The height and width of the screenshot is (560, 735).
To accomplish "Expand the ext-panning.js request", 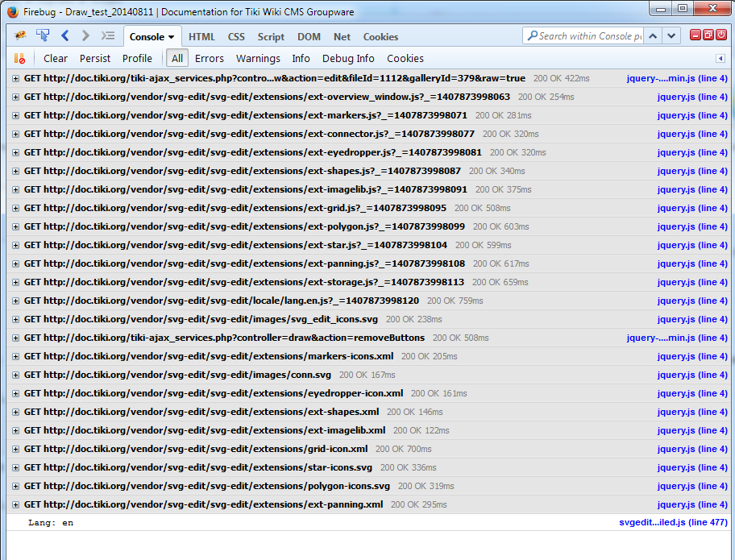I will click(x=15, y=263).
